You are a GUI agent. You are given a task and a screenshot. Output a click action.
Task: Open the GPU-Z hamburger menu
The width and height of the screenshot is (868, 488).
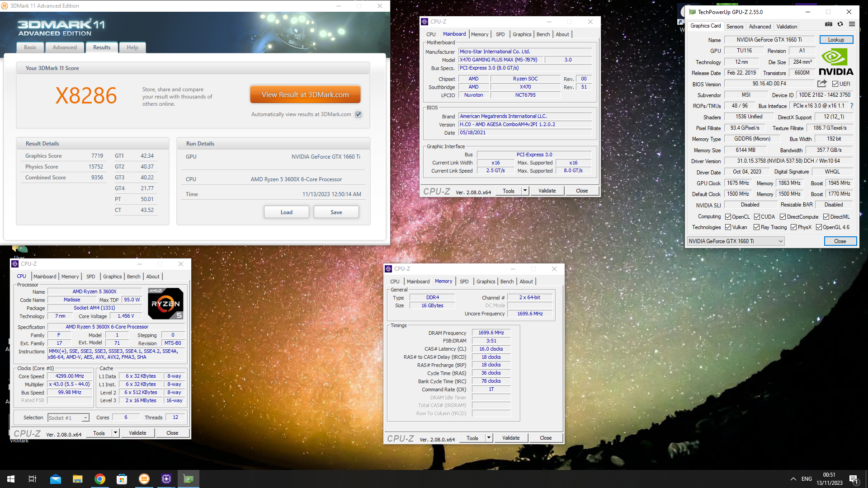pos(852,24)
